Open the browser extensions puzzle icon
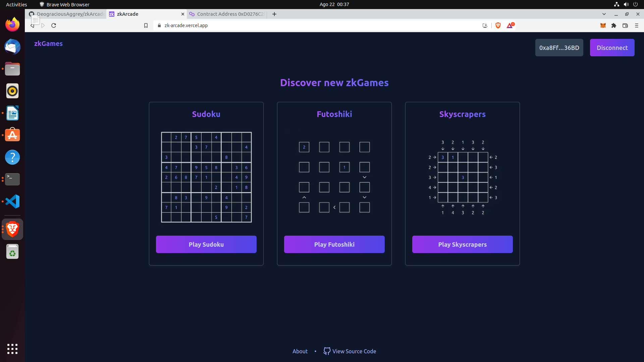Image resolution: width=644 pixels, height=362 pixels. pyautogui.click(x=614, y=25)
